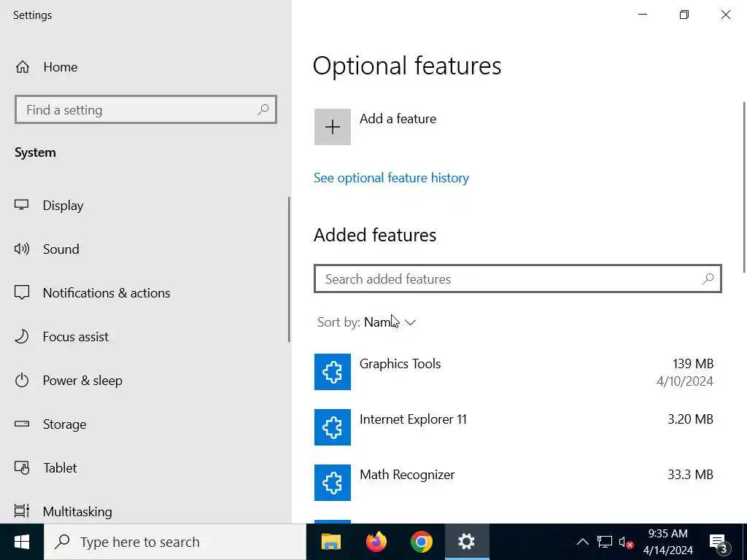The width and height of the screenshot is (747, 560).
Task: Click the Math Recognizer puzzle icon
Action: tap(333, 483)
